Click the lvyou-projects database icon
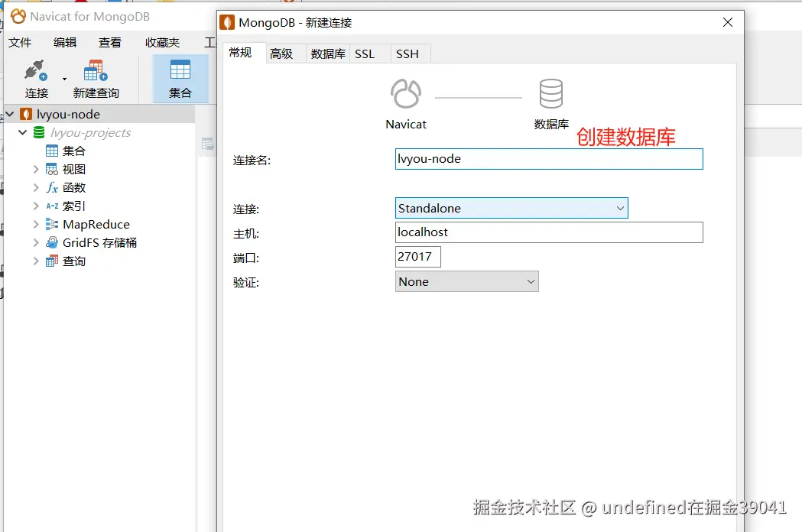Image resolution: width=802 pixels, height=532 pixels. [39, 132]
